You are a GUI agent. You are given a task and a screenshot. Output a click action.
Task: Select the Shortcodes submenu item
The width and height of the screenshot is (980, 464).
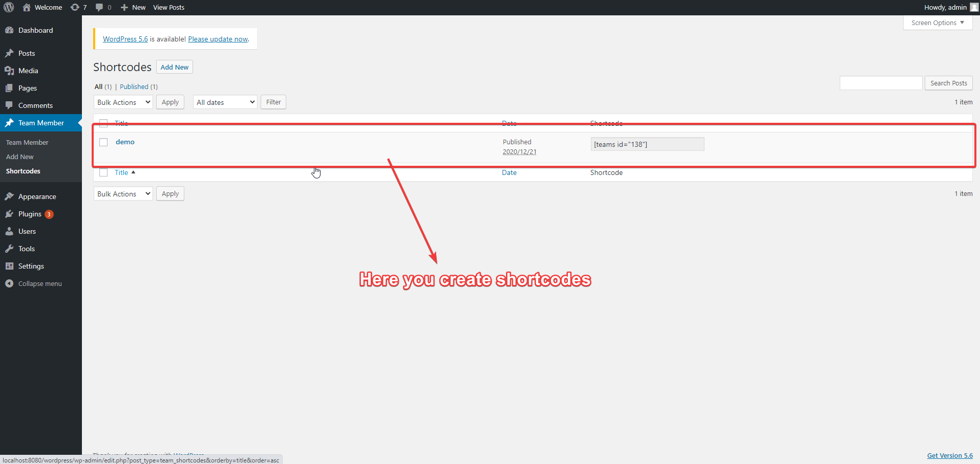23,171
